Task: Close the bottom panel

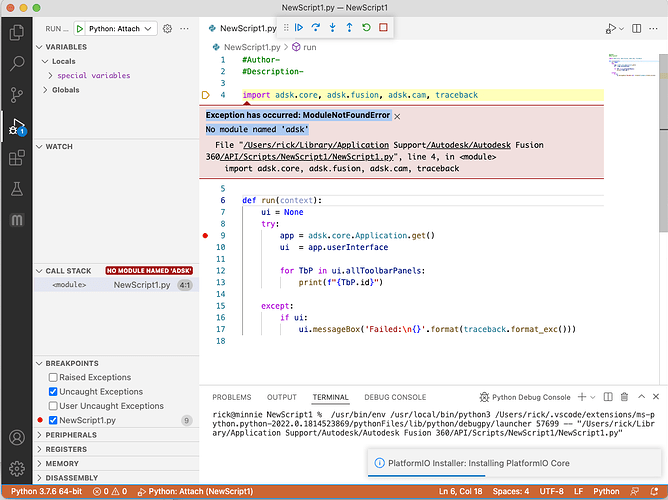Action: pos(656,397)
